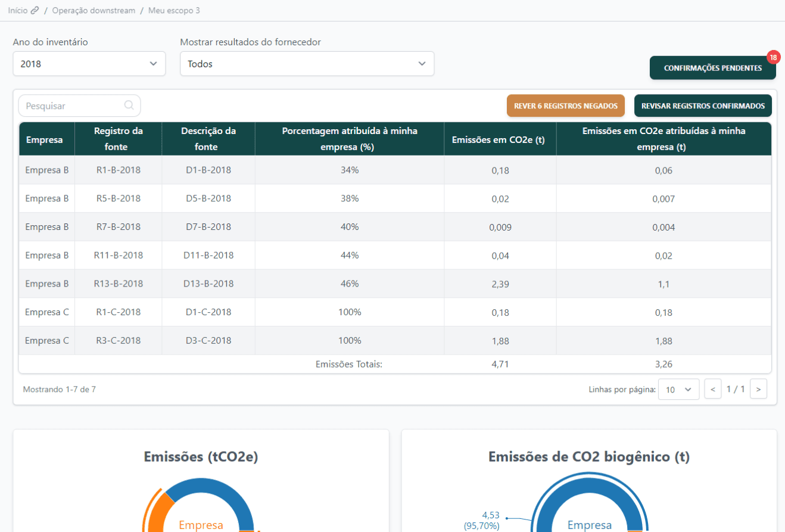Open the Linhas por página dropdown

pyautogui.click(x=678, y=390)
